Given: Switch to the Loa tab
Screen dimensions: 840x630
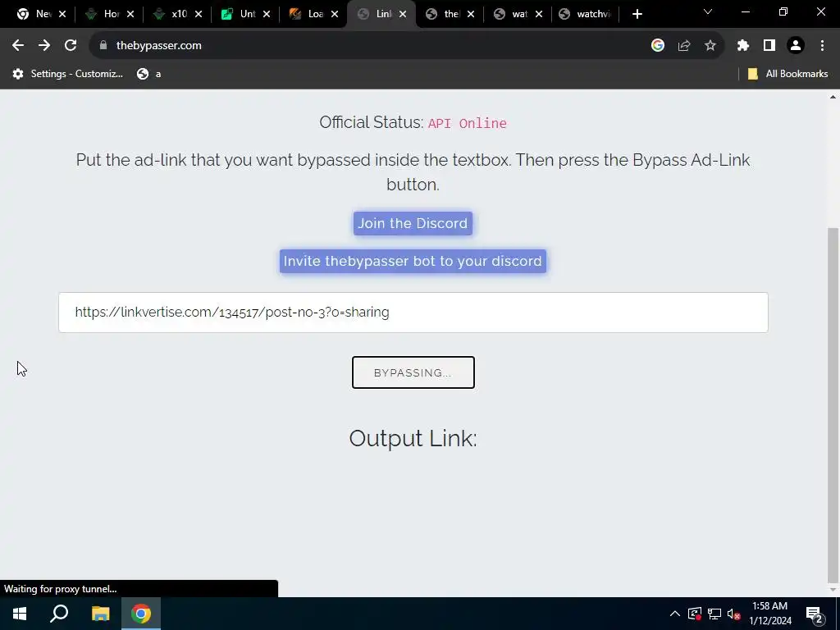Looking at the screenshot, I should (308, 14).
